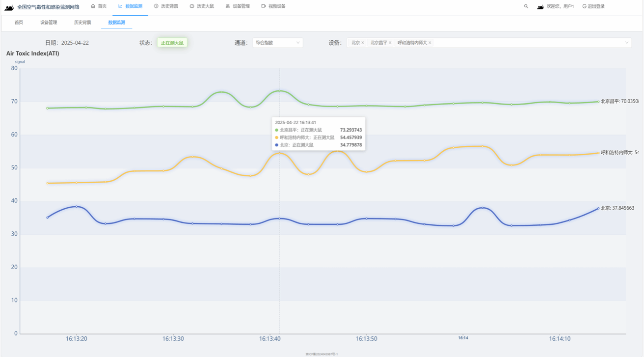
Task: Switch to the 历史背景 page tab
Action: (x=82, y=23)
